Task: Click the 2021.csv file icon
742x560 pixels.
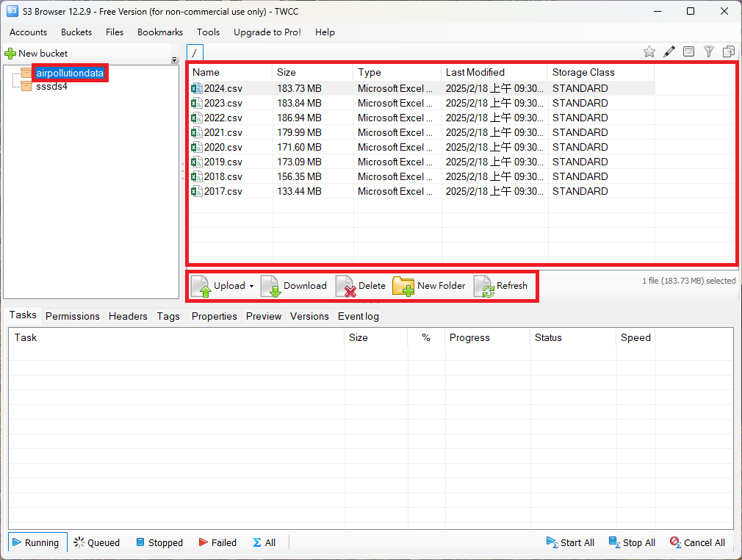Action: pos(196,132)
